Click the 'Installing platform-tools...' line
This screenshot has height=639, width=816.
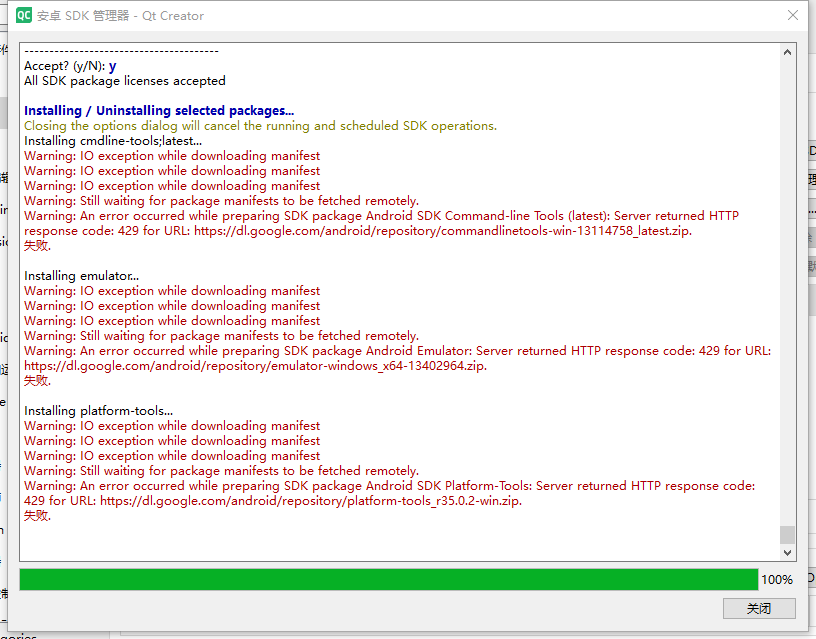pos(98,411)
